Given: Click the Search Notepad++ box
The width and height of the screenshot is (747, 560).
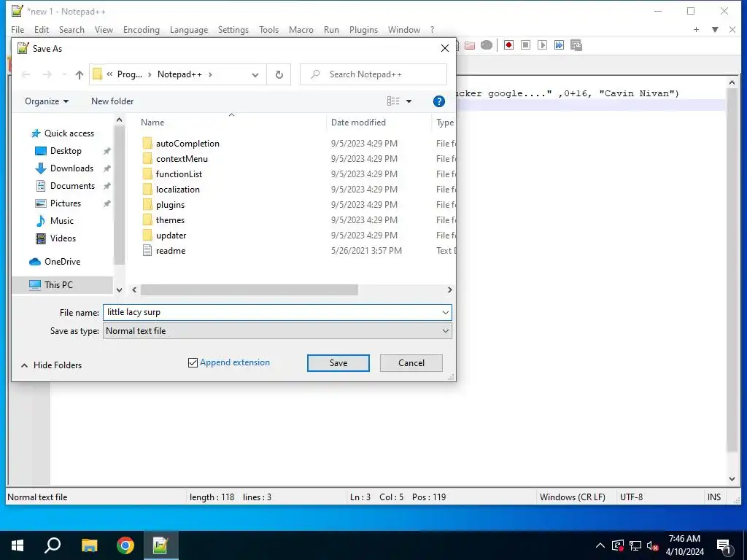Looking at the screenshot, I should click(x=373, y=75).
